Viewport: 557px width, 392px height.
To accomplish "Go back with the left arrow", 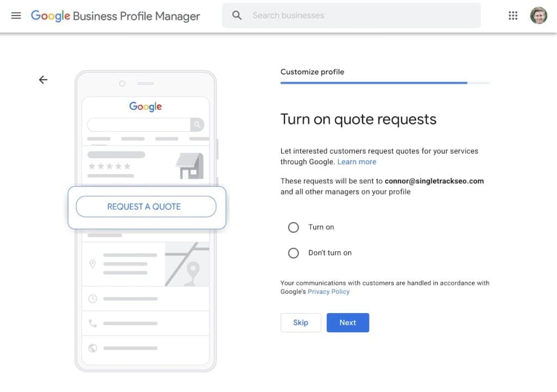I will 44,80.
